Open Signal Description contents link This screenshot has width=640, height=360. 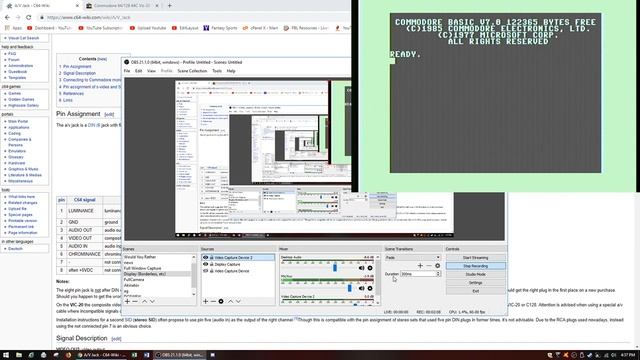pyautogui.click(x=79, y=73)
